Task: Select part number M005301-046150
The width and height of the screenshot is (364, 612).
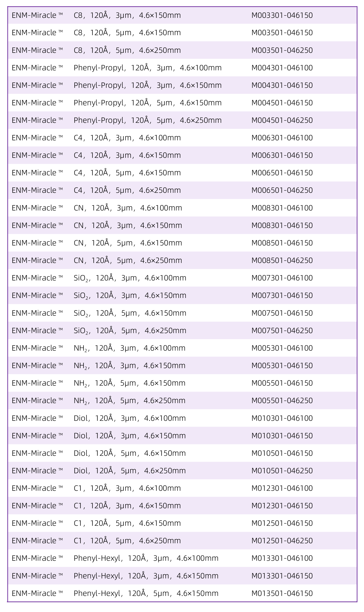Action: 282,365
